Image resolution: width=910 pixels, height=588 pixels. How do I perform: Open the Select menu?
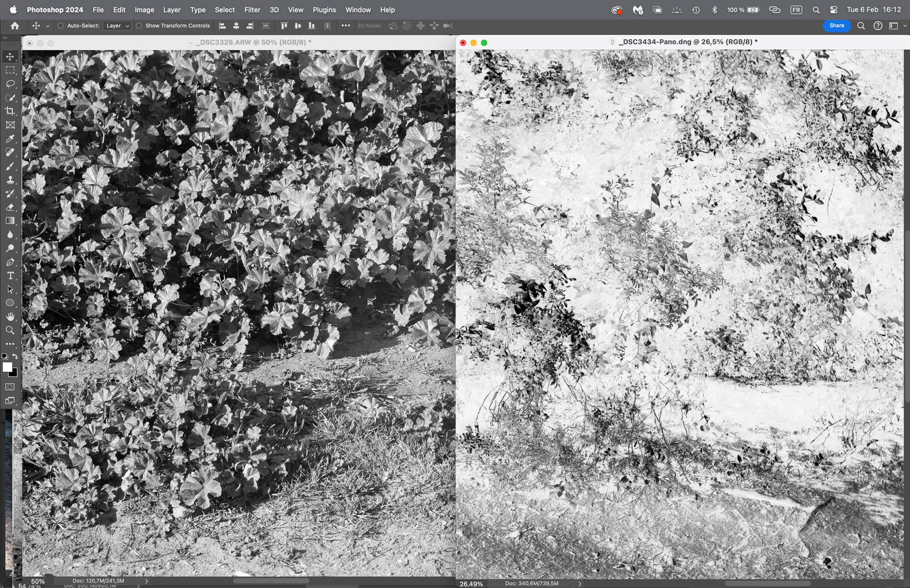(225, 9)
